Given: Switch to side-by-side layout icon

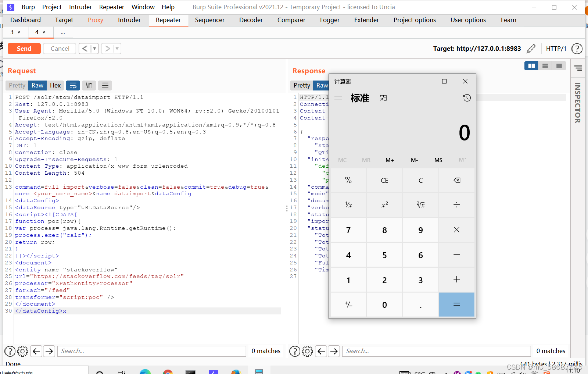Looking at the screenshot, I should pyautogui.click(x=531, y=66).
